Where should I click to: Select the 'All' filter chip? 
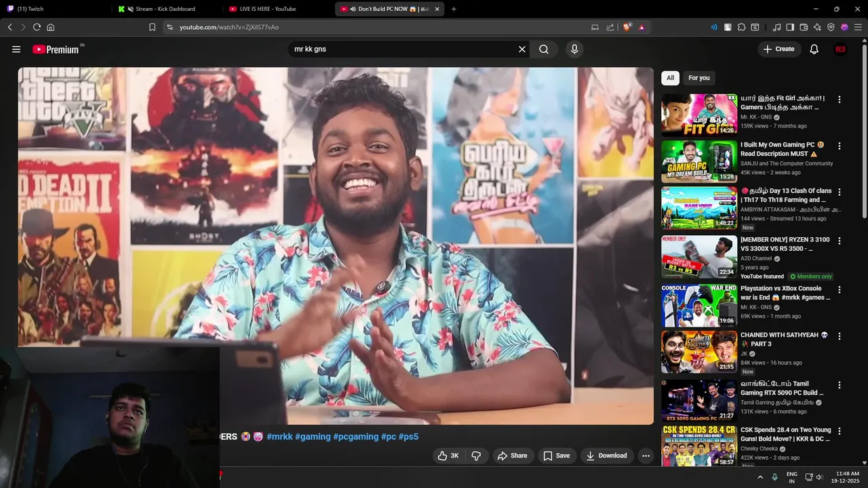[670, 78]
